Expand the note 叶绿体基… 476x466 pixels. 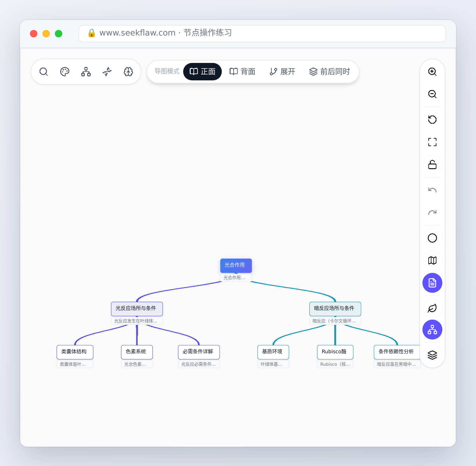click(273, 364)
